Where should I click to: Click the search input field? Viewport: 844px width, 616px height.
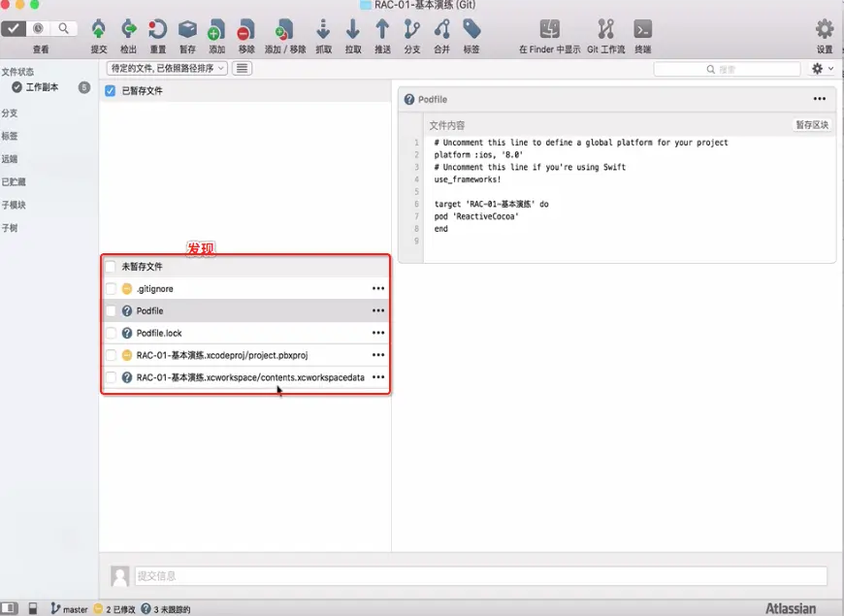click(x=728, y=69)
